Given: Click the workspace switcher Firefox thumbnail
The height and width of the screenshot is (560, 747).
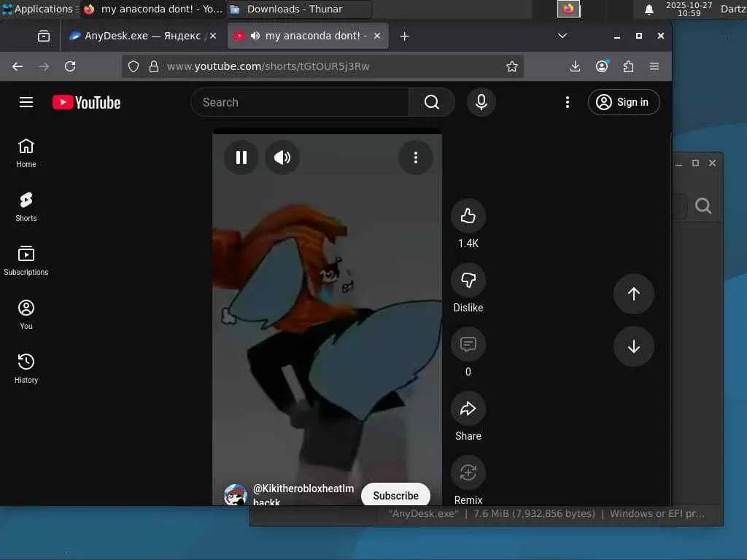Looking at the screenshot, I should 569,9.
